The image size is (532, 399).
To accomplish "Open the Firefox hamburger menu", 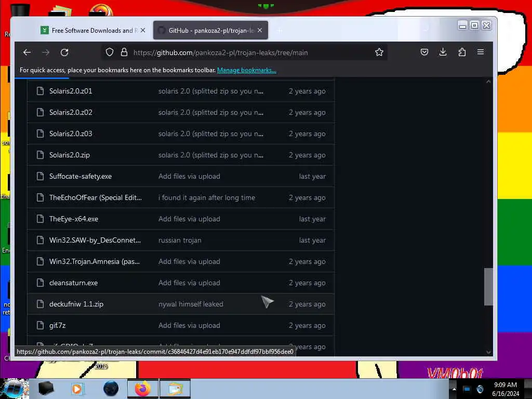I will click(481, 52).
